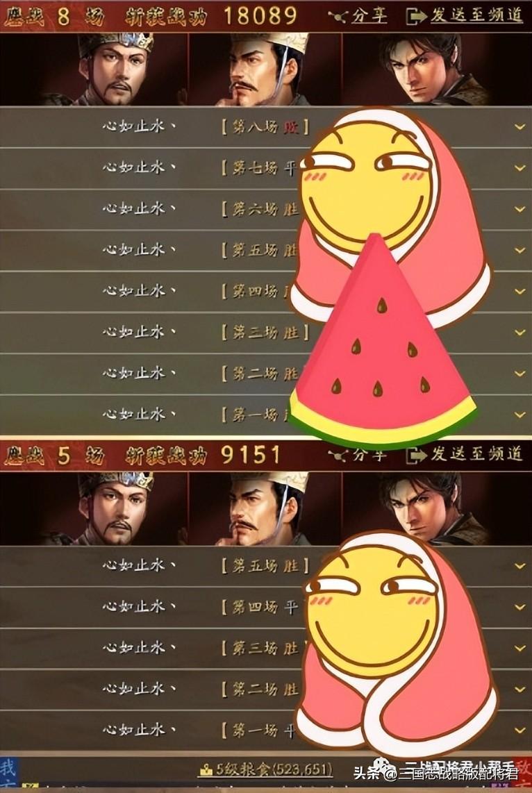Click send-to-channel icon in the 9151 merit header

(x=417, y=456)
